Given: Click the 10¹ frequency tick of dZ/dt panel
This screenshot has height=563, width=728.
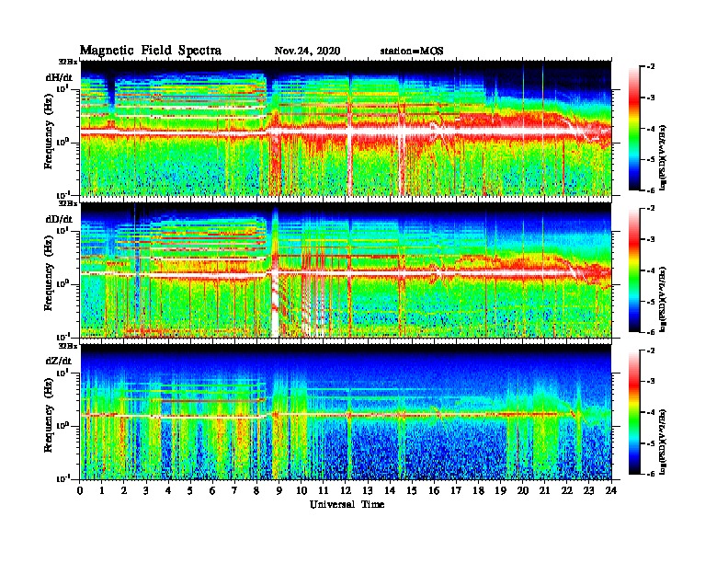Looking at the screenshot, I should click(x=63, y=373).
